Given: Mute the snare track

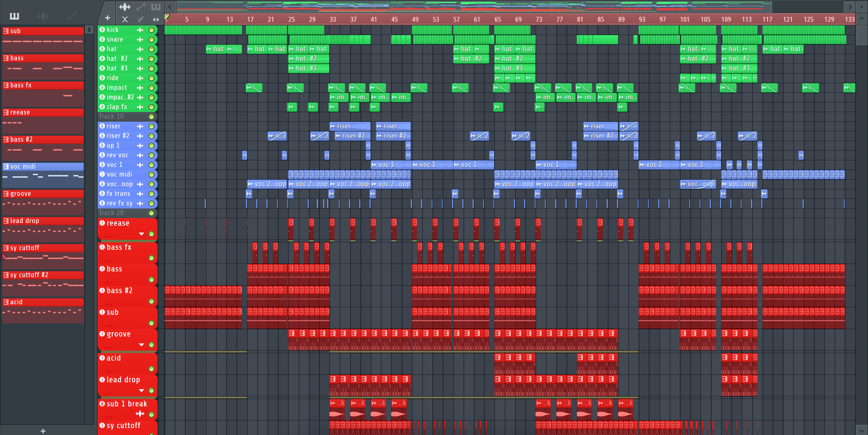Looking at the screenshot, I should tap(152, 39).
